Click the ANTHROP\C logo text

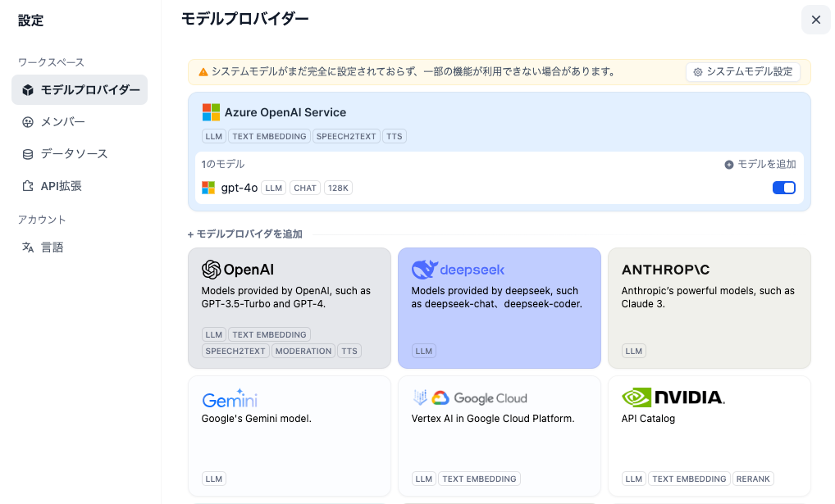[666, 270]
